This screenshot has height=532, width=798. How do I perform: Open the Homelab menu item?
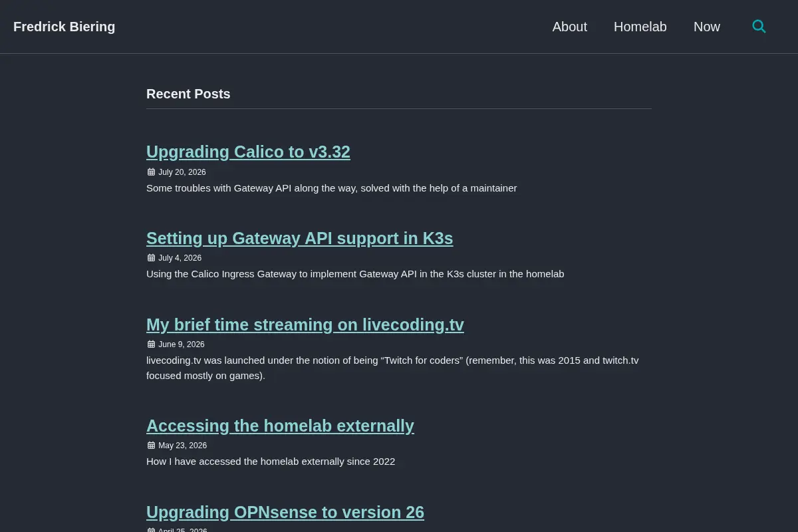[640, 27]
